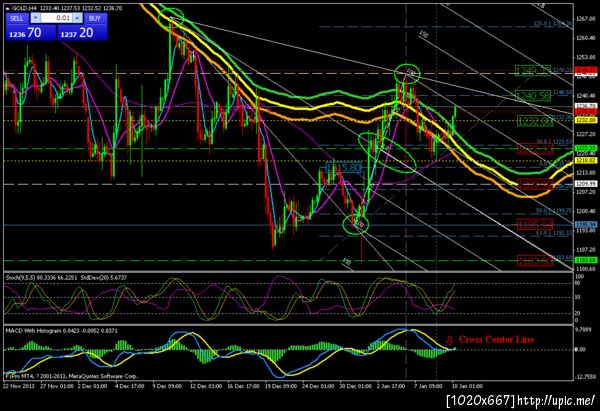
Task: Click the -12.7558 MACD scale value
Action: click(585, 377)
